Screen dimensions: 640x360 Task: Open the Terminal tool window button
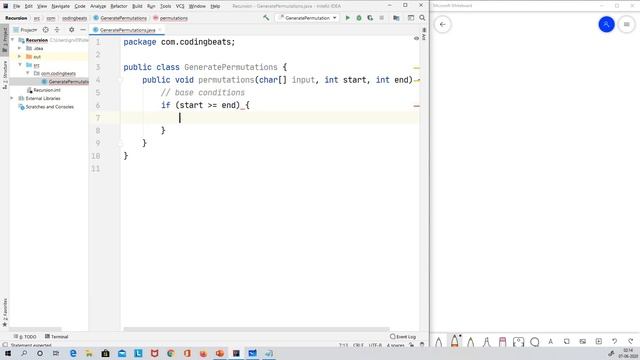56,337
